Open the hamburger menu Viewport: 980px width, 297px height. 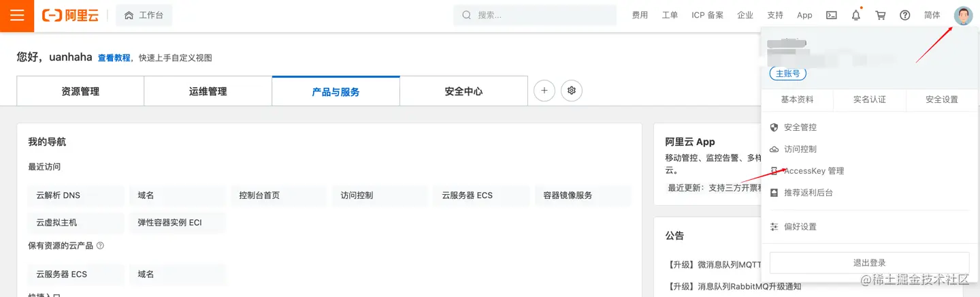tap(17, 16)
